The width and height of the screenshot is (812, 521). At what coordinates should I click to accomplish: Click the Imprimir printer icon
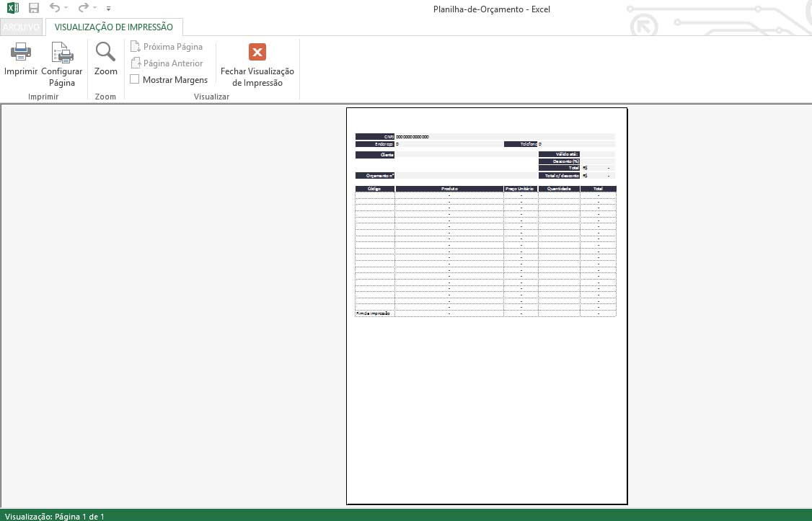[20, 53]
